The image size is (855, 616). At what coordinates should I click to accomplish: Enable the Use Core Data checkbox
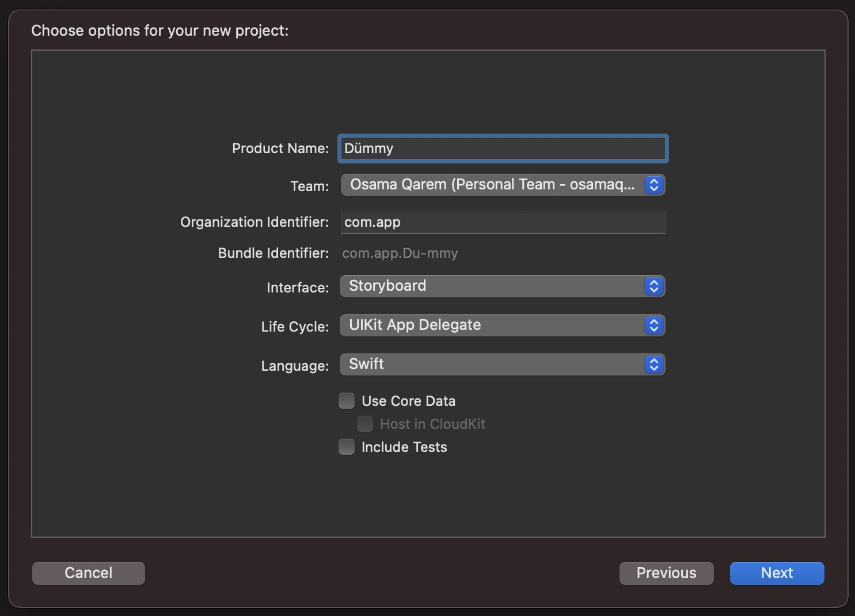click(x=346, y=400)
